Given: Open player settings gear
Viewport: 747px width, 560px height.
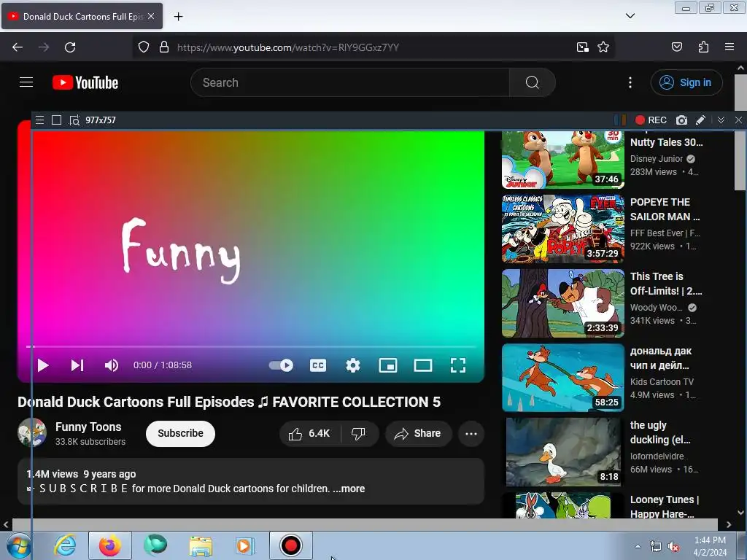Looking at the screenshot, I should point(352,365).
